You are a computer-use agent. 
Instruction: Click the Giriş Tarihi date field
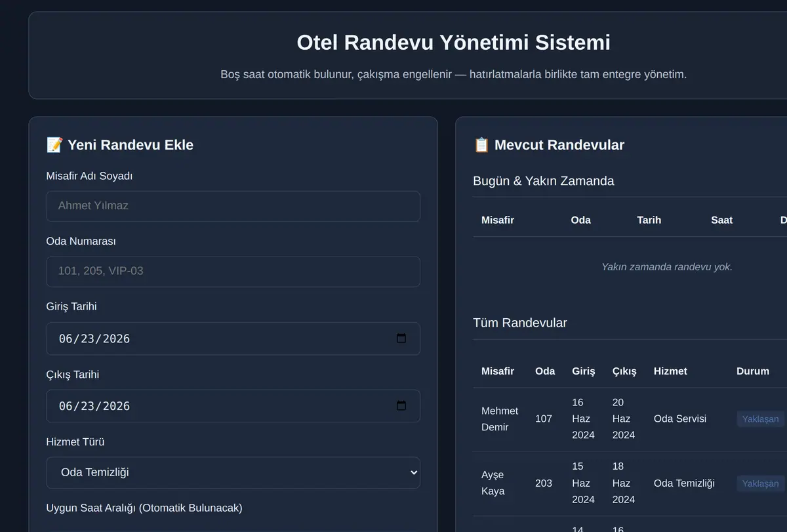(233, 338)
